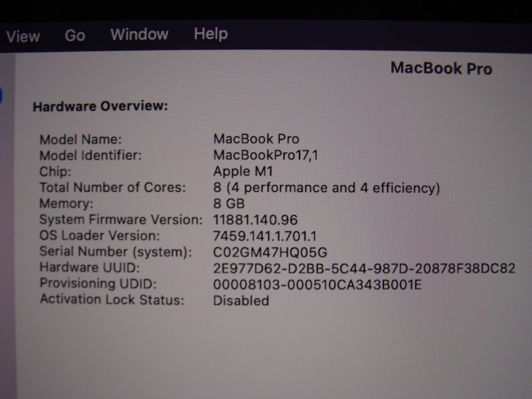Screen dimensions: 532x399
Task: Click the Serial Number (system) label
Action: click(x=116, y=252)
